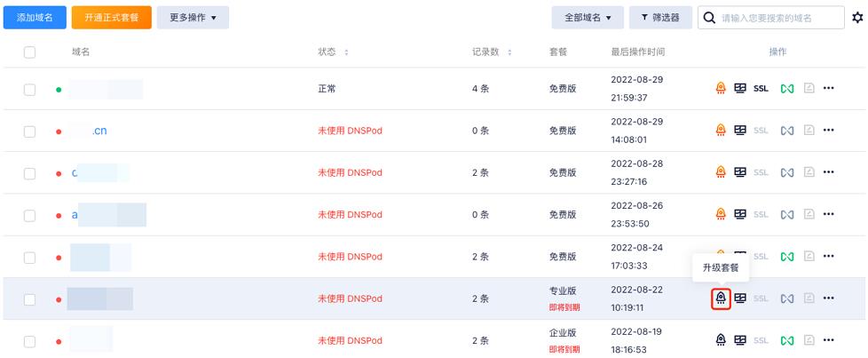Click the domain search input field

pos(771,18)
